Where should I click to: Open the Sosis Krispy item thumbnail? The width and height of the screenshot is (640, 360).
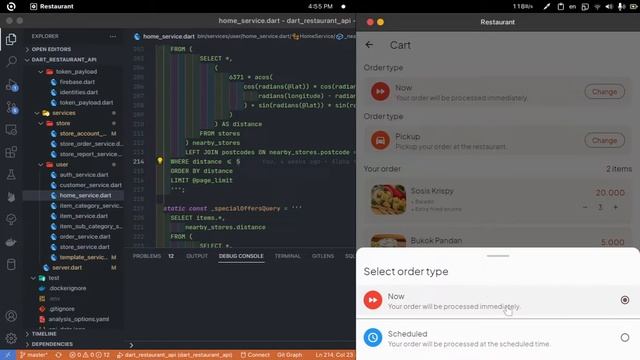point(389,200)
